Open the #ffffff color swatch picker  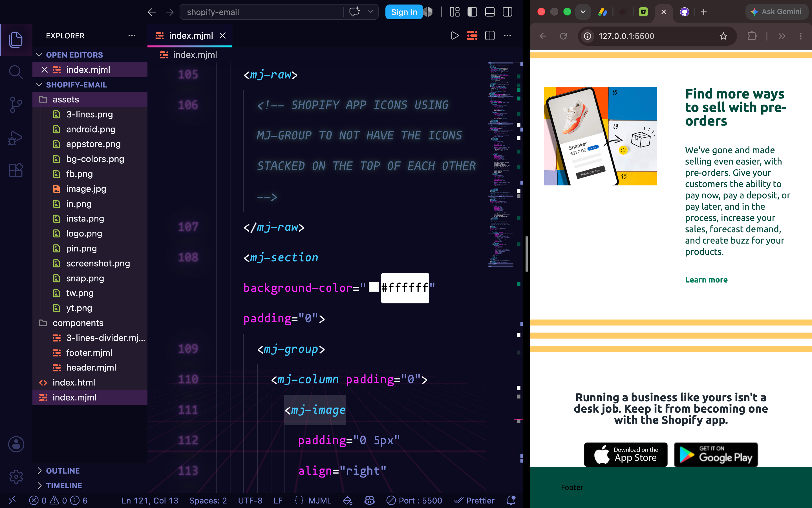tap(374, 287)
